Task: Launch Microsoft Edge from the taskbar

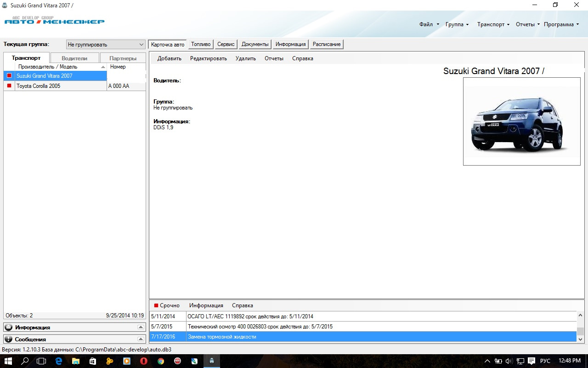Action: pos(59,361)
